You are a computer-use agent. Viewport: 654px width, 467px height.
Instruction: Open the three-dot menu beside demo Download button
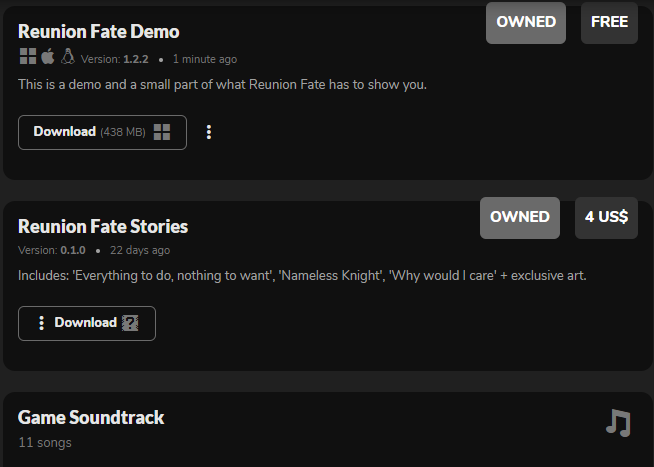pos(209,132)
